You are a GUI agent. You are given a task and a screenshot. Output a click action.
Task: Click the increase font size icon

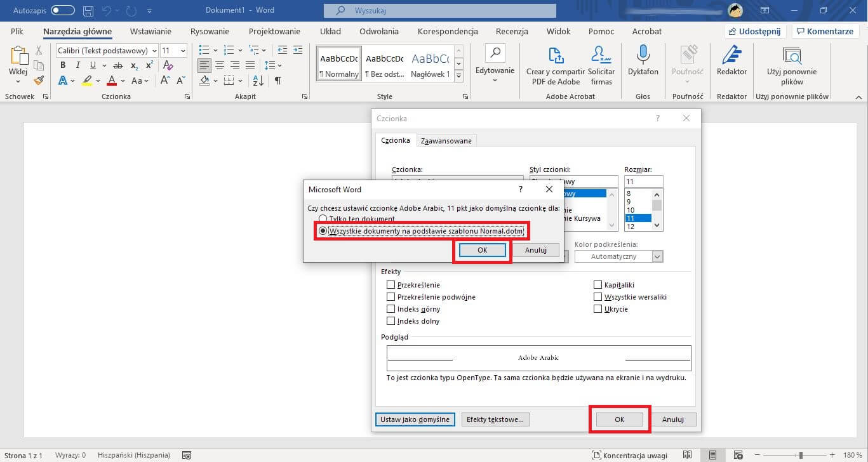165,81
